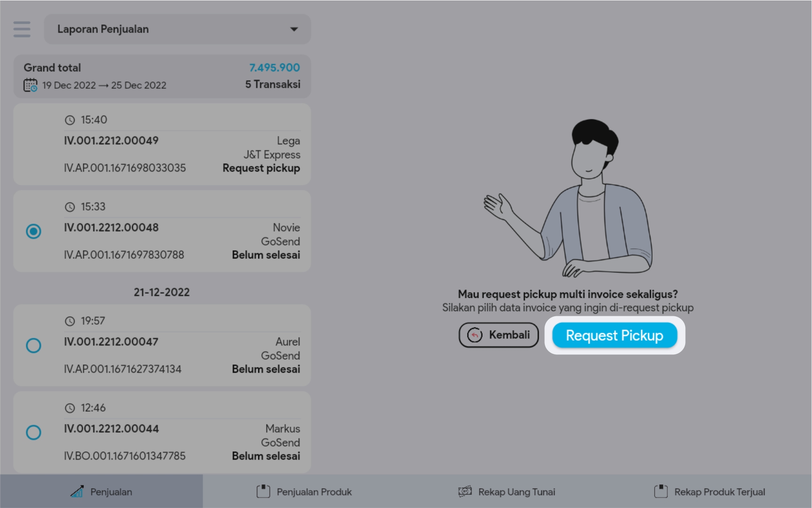Click the calendar date range icon
This screenshot has height=508, width=812.
(31, 85)
